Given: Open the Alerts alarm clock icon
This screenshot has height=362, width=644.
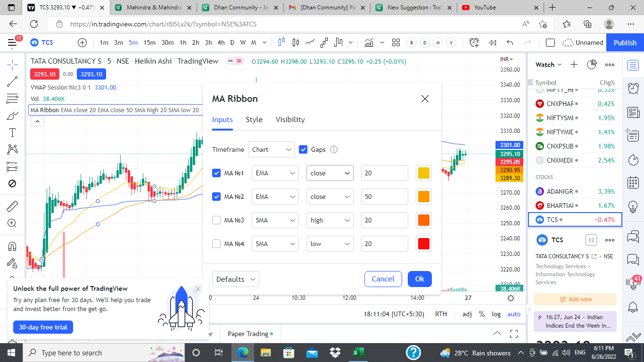Looking at the screenshot, I should [633, 89].
